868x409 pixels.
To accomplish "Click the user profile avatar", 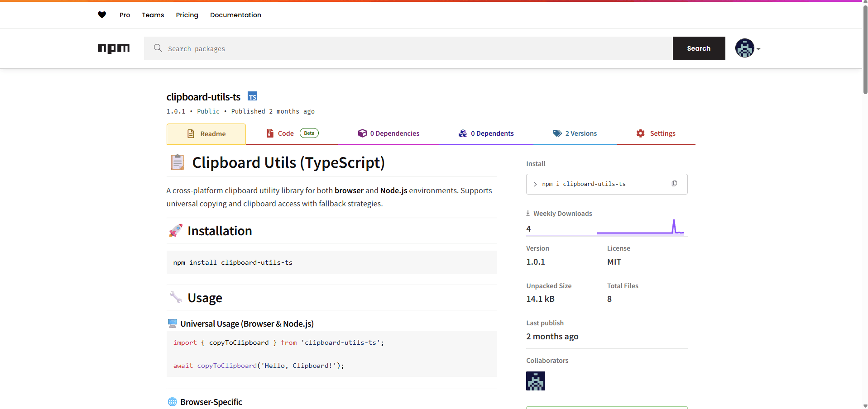I will coord(744,48).
